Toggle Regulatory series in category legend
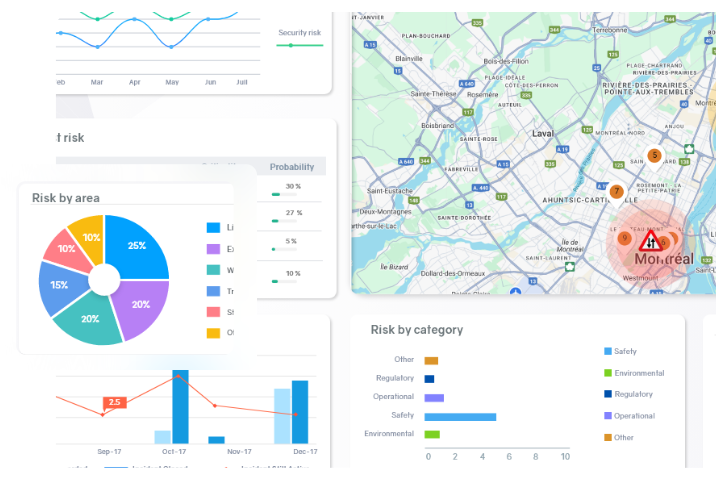The width and height of the screenshot is (716, 479). click(x=632, y=394)
